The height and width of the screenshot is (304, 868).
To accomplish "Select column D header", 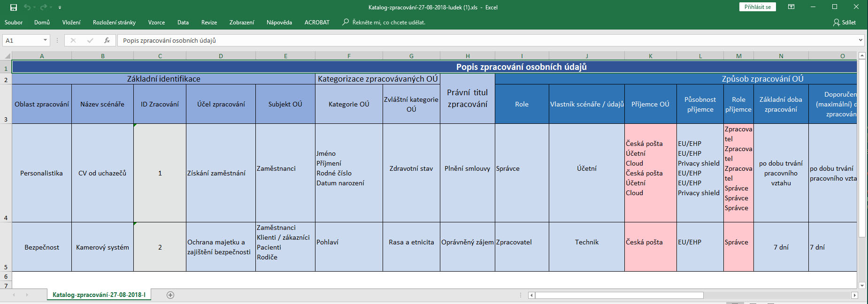I will [x=221, y=56].
